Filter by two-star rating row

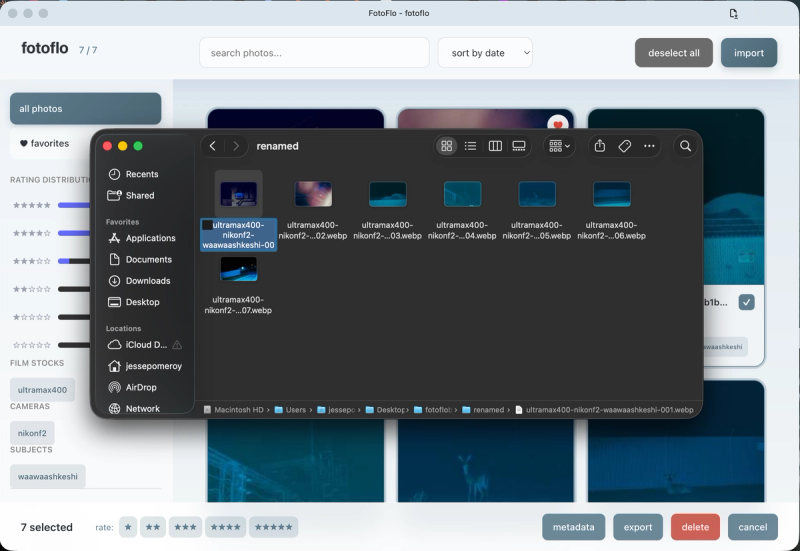[51, 289]
